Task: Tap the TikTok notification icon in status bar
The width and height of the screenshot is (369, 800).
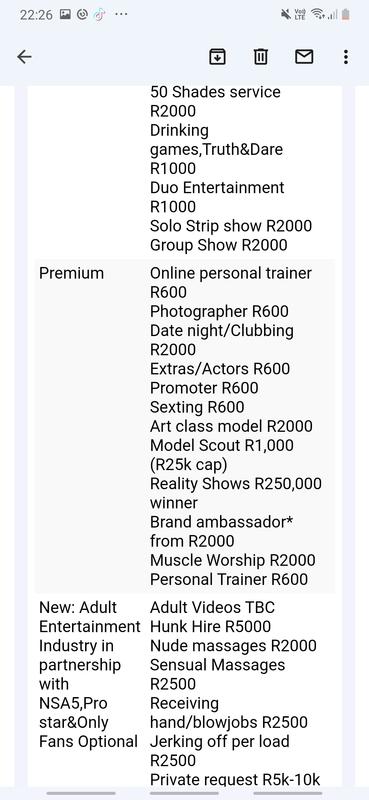Action: click(100, 14)
